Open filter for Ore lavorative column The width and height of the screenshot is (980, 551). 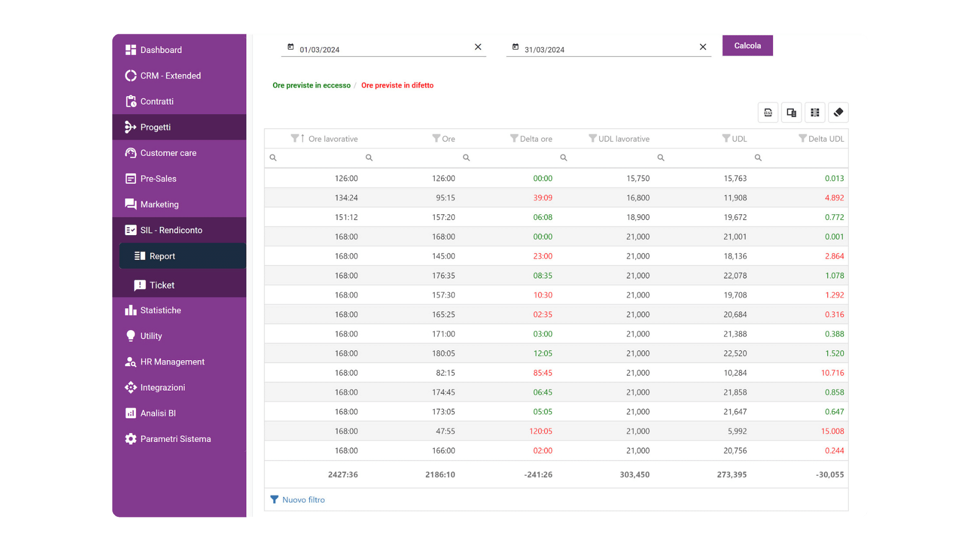[x=295, y=138]
